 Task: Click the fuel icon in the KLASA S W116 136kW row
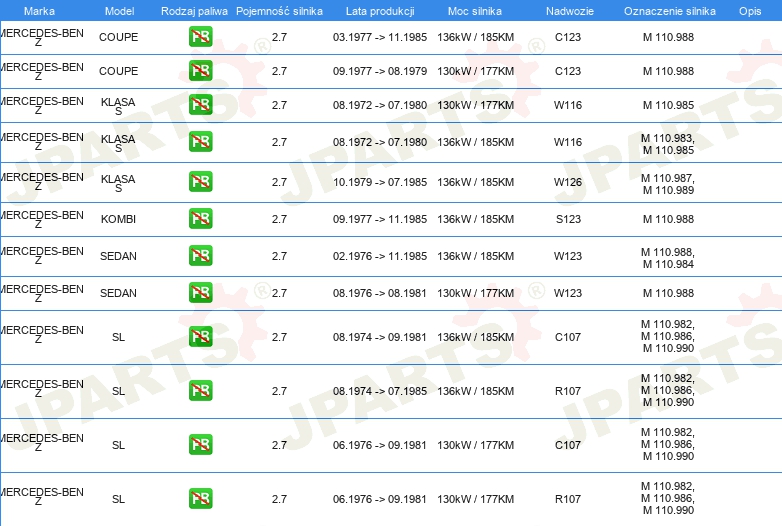pyautogui.click(x=200, y=142)
